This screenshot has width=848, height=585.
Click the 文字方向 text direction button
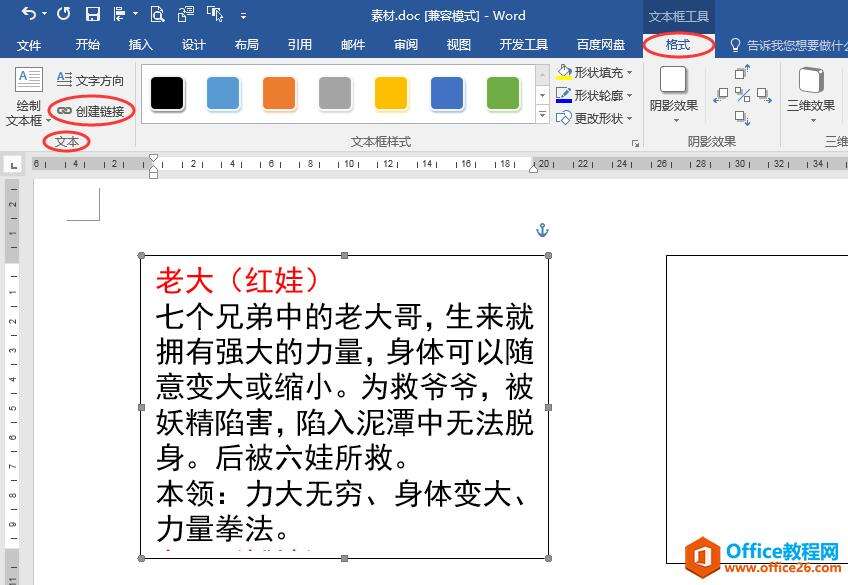(x=91, y=80)
